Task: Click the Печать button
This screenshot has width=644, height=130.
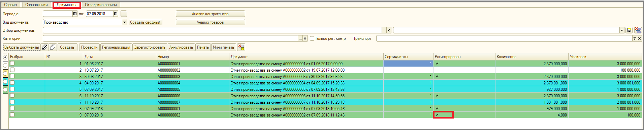Action: [203, 47]
